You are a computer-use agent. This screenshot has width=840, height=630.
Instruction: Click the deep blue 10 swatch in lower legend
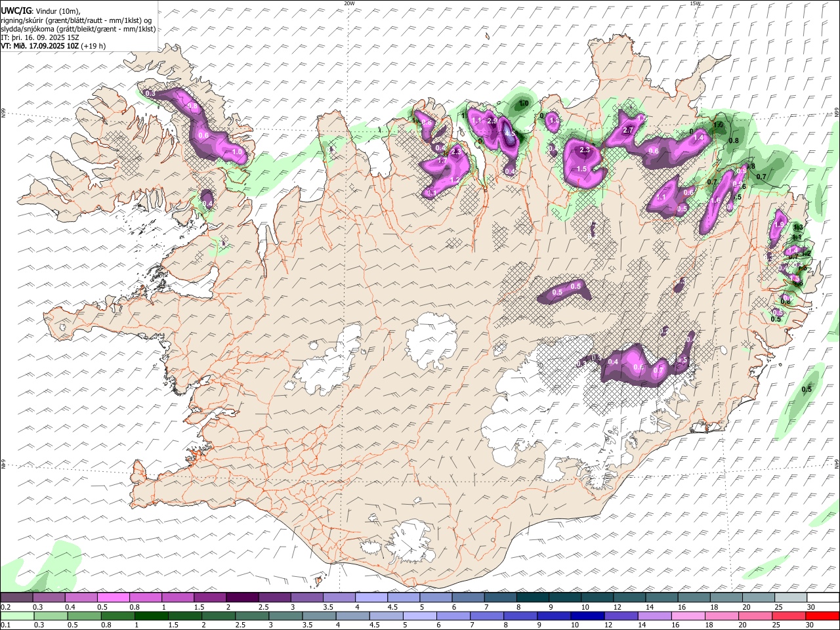(587, 616)
